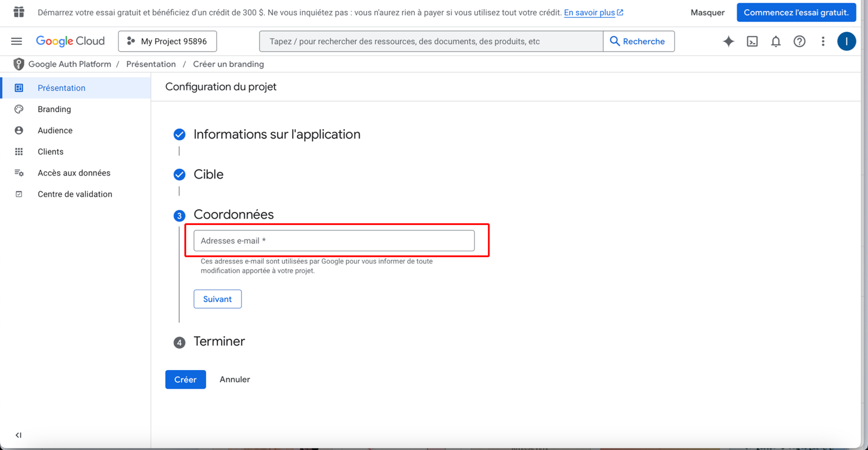The image size is (868, 450).
Task: Expand the Terminer step
Action: click(x=219, y=341)
